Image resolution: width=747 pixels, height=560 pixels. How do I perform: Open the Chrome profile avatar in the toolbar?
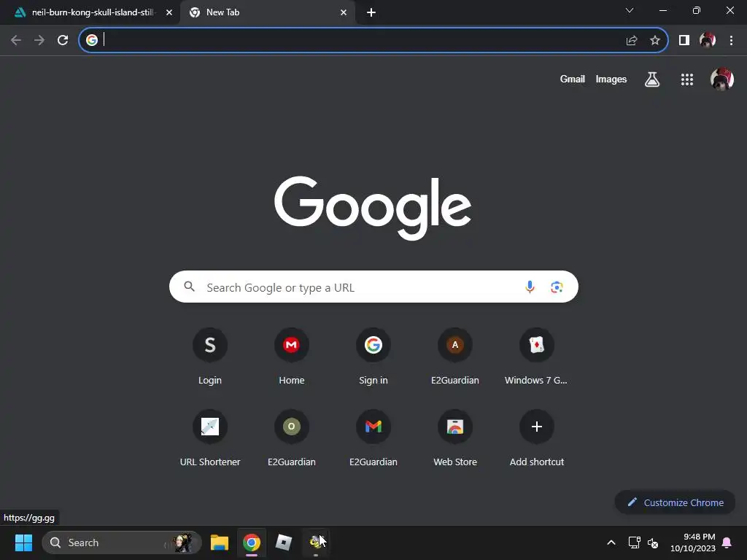coord(708,41)
